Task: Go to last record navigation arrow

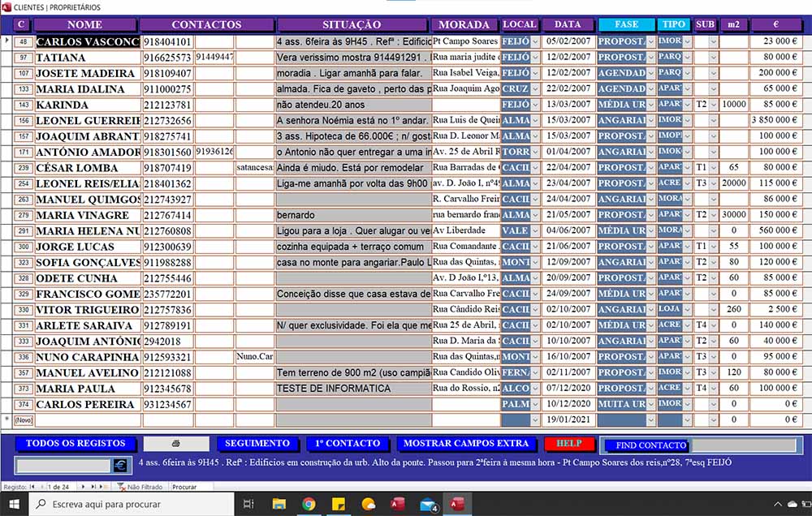Action: pos(93,487)
